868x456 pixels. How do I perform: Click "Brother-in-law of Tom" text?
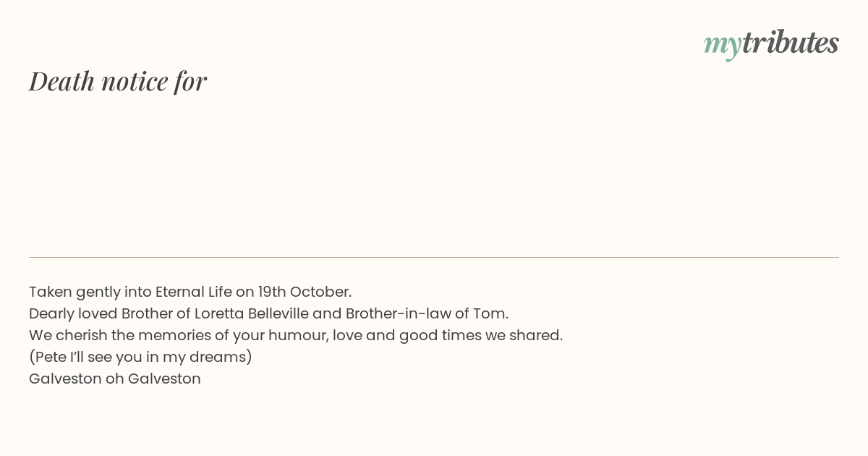point(426,313)
